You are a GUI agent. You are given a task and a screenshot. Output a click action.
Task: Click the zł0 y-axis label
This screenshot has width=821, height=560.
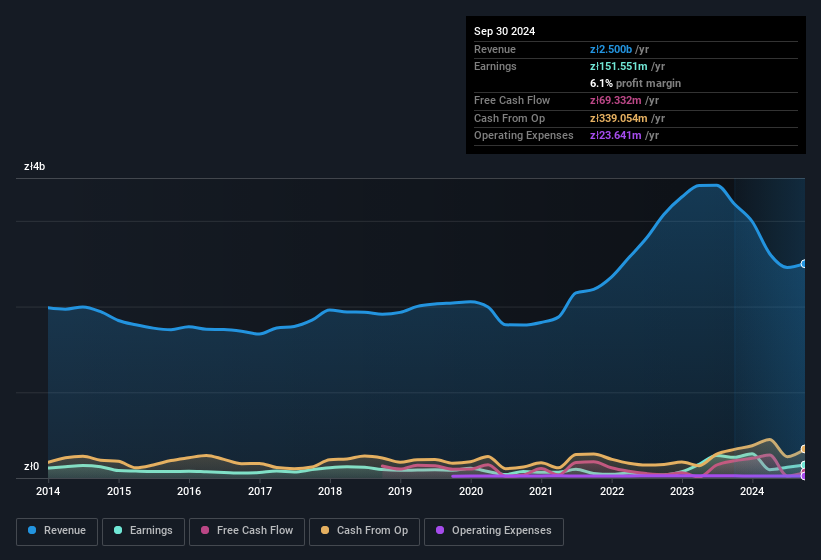(31, 466)
